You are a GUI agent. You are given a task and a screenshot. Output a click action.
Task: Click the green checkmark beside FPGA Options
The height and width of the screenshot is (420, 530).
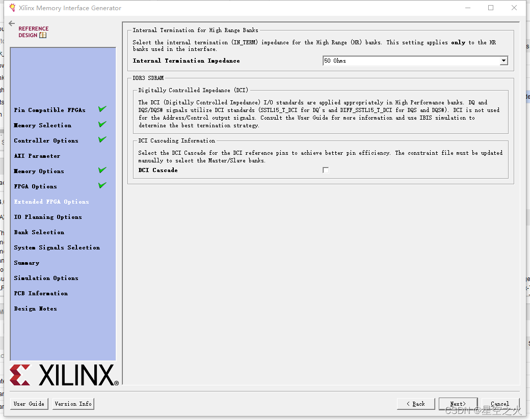pos(102,185)
